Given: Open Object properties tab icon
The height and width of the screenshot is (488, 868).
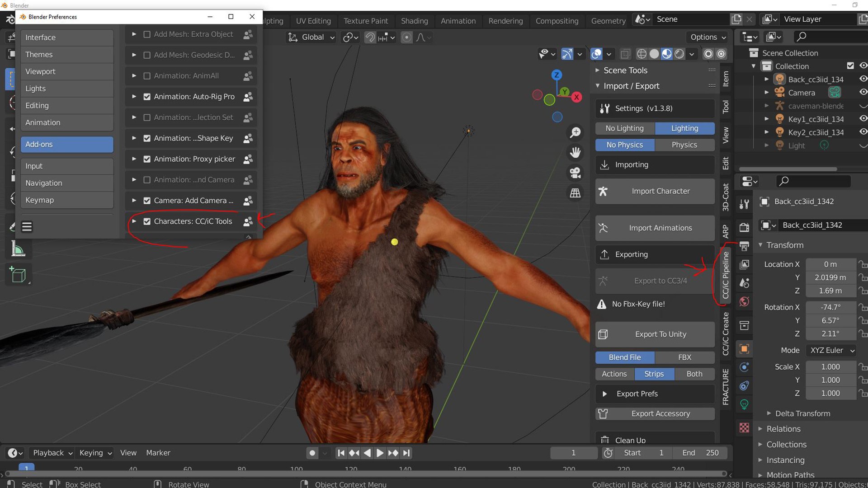Looking at the screenshot, I should 744,349.
